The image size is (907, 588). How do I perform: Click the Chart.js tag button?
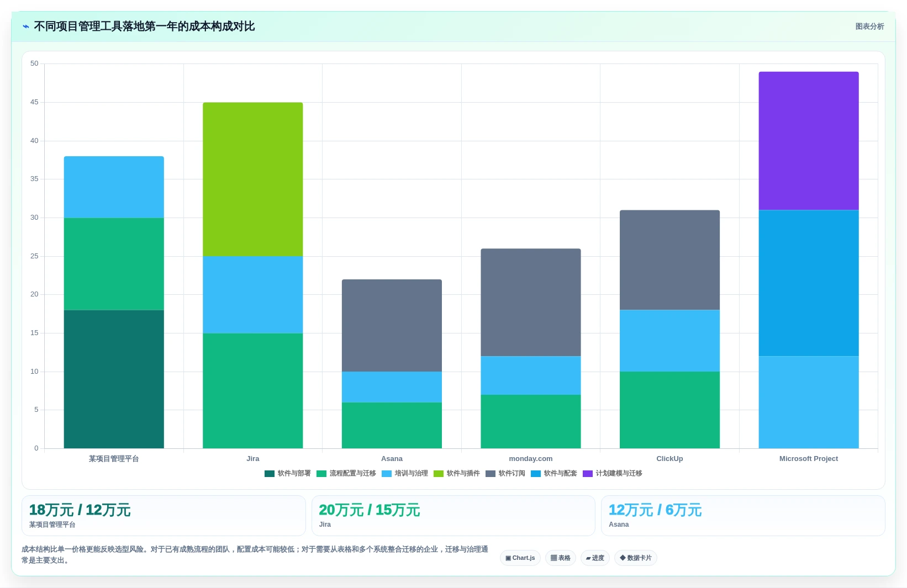520,558
